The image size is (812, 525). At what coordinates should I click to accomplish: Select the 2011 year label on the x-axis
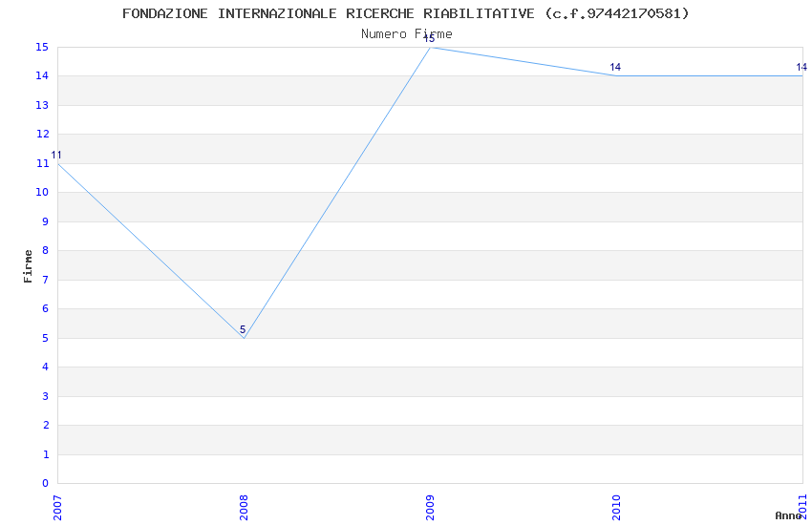pyautogui.click(x=802, y=508)
